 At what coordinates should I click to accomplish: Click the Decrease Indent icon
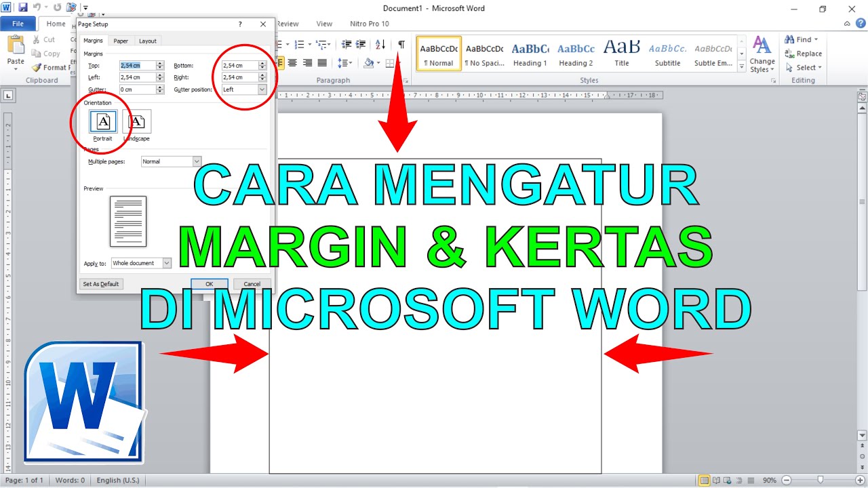pos(347,45)
